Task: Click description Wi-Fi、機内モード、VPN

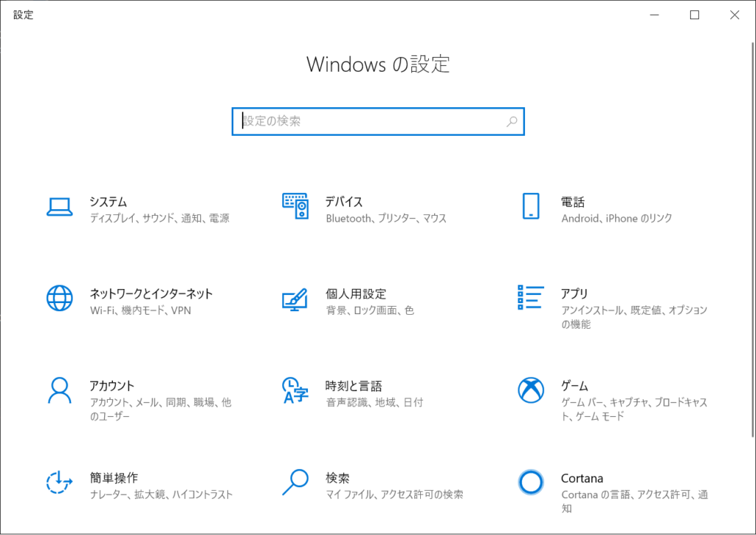Action: [x=140, y=310]
